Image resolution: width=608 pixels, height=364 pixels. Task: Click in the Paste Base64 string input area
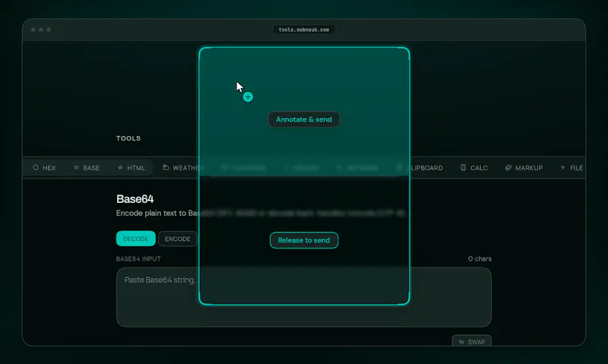point(303,297)
